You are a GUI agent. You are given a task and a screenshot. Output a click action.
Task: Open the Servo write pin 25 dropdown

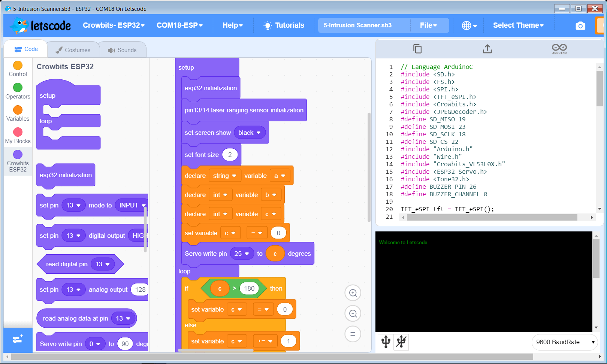coord(242,254)
